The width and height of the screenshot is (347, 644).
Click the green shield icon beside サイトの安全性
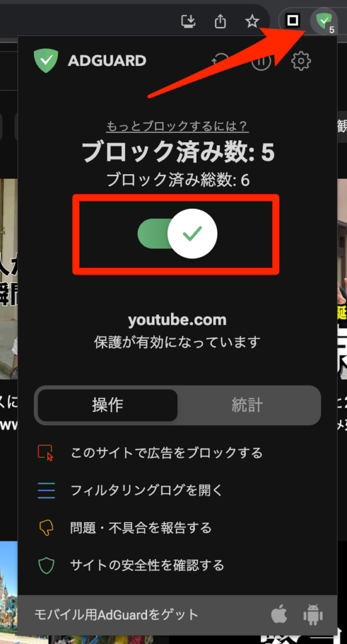(47, 565)
